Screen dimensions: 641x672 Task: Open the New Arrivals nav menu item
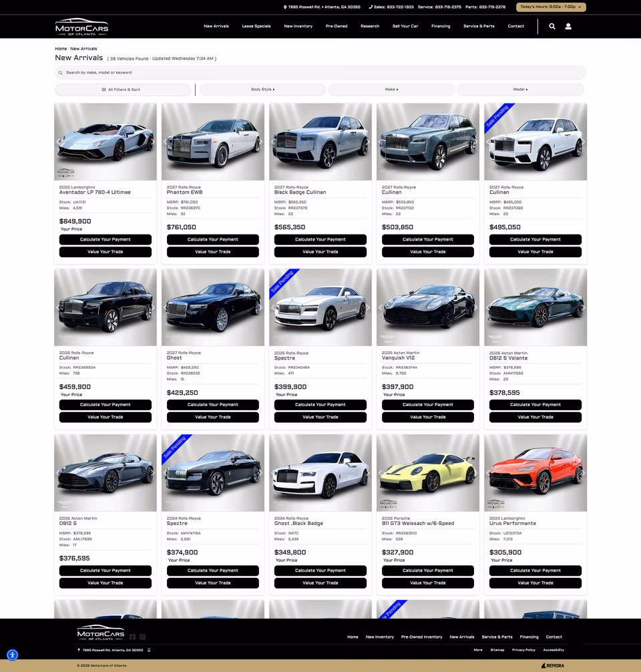click(216, 26)
